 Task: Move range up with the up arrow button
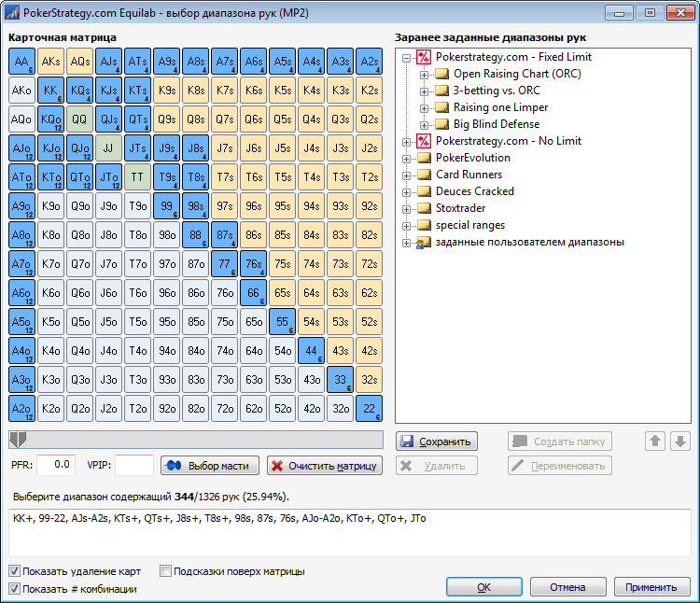click(x=655, y=442)
